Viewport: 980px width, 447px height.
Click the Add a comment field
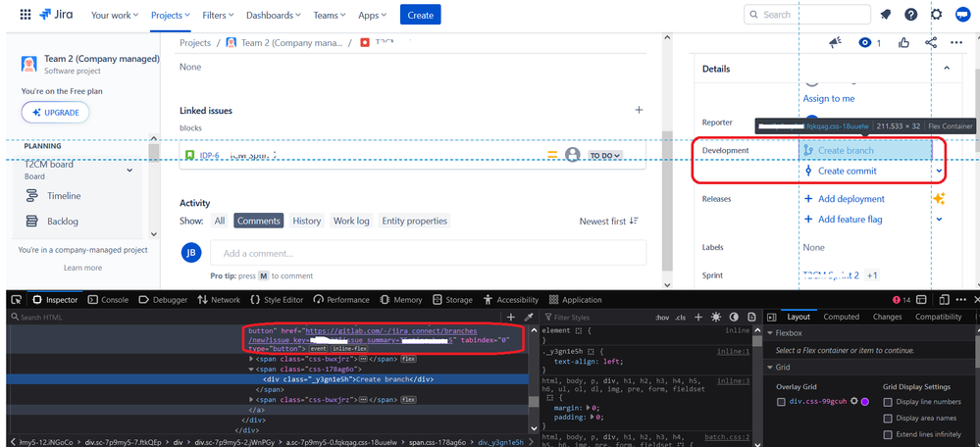coord(428,254)
